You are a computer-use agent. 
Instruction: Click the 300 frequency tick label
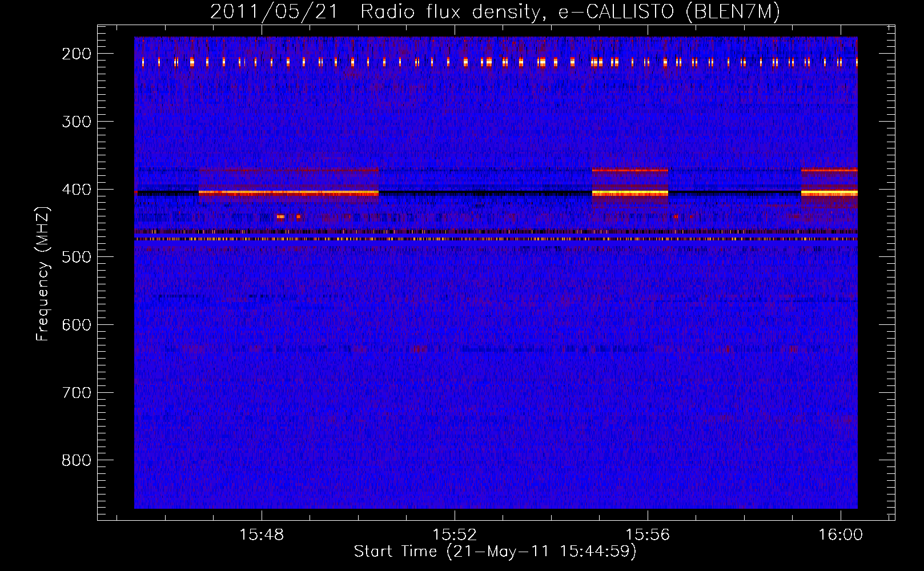77,122
